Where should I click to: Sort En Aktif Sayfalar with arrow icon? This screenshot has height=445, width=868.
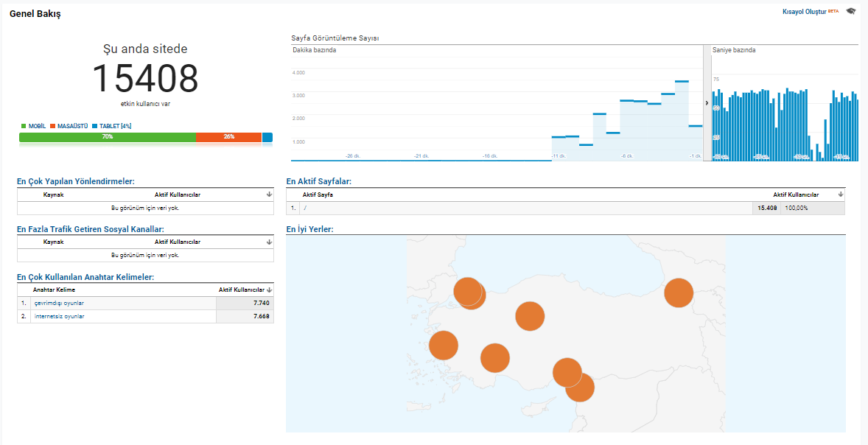(840, 195)
